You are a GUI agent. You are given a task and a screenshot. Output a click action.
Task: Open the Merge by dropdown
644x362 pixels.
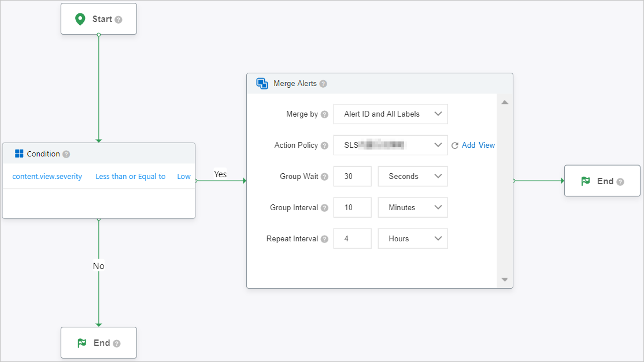coord(390,114)
